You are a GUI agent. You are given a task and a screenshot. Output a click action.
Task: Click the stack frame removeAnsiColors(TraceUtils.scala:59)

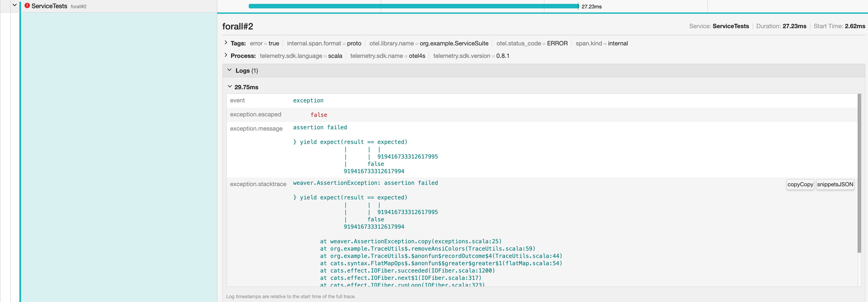(428, 249)
